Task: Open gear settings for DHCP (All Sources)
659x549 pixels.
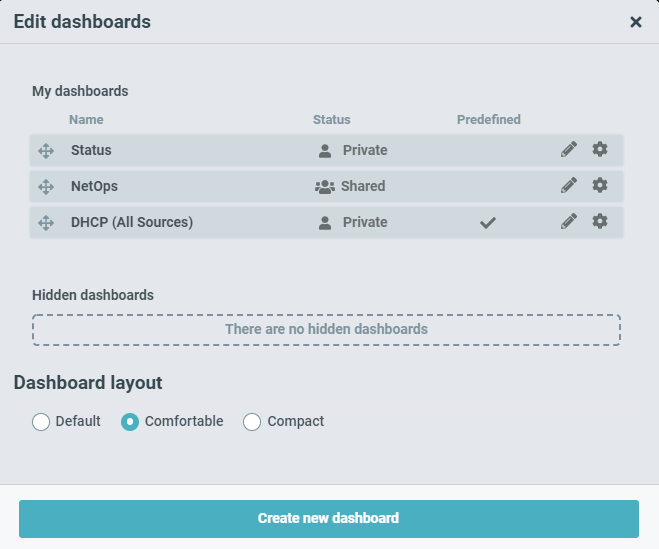Action: coord(600,222)
